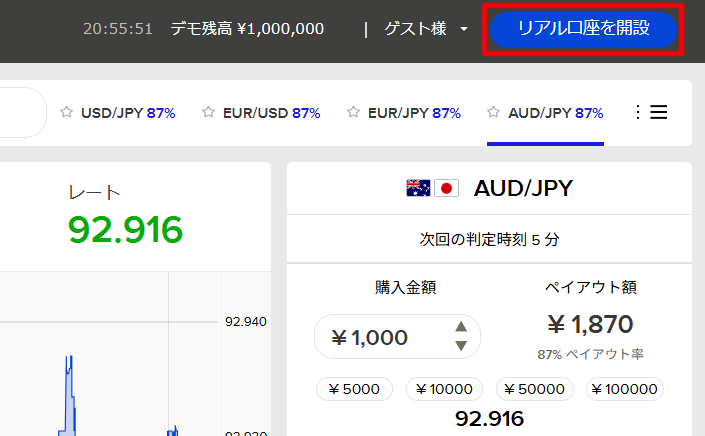
Task: Click the 購入金額 label
Action: click(406, 287)
